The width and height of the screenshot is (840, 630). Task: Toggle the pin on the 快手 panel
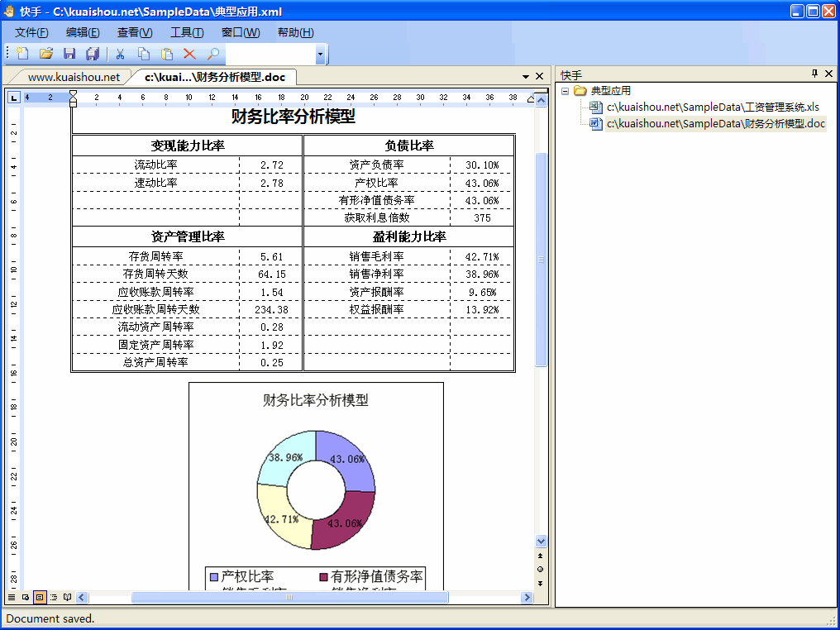pyautogui.click(x=814, y=74)
